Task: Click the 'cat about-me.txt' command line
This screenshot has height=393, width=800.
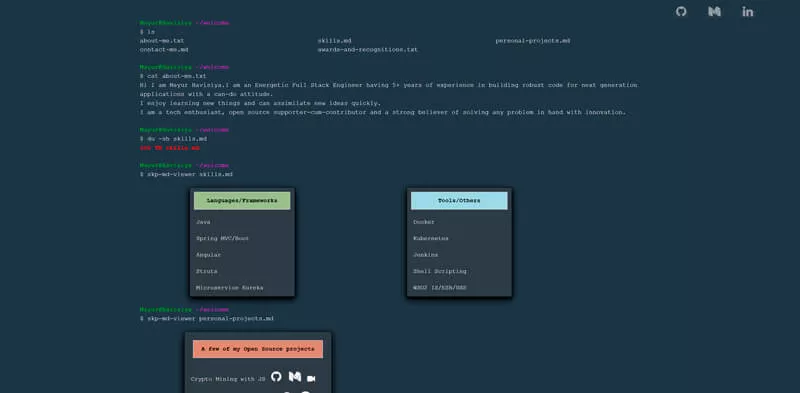Action: [173, 76]
